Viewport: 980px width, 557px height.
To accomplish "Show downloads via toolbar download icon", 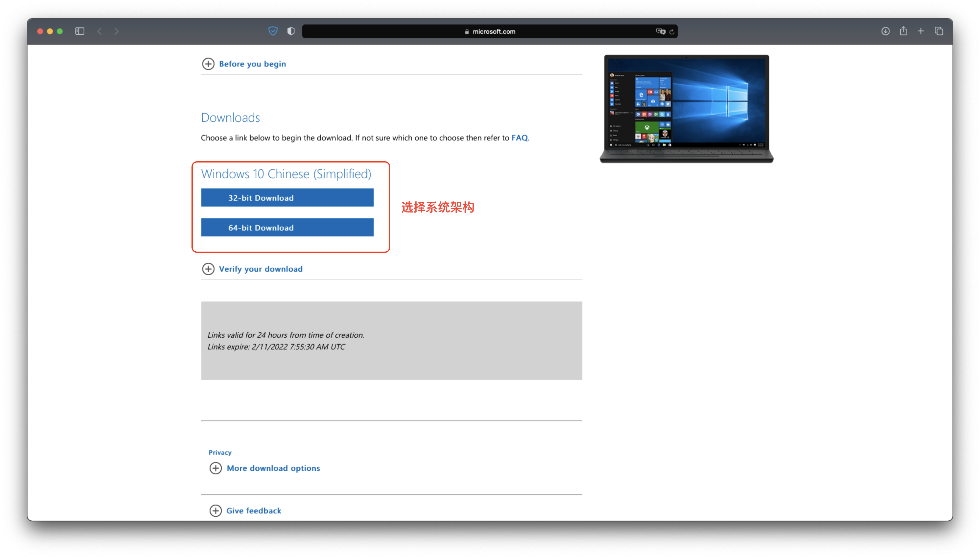I will click(x=885, y=31).
